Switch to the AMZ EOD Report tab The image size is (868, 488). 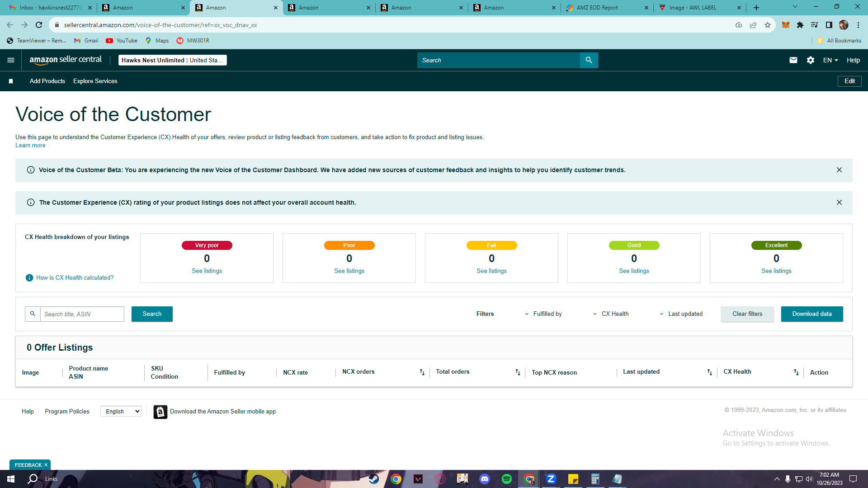click(x=607, y=8)
